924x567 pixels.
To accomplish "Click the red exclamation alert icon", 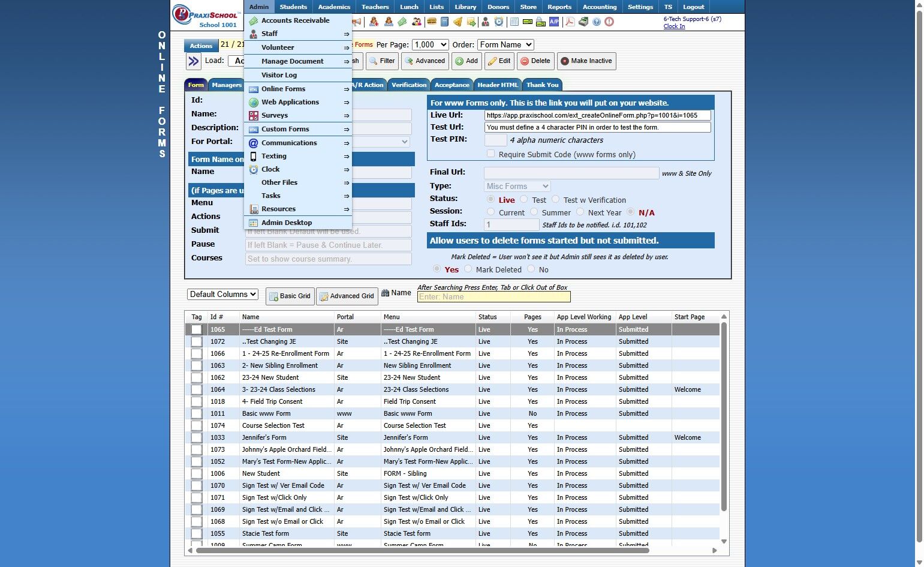I will (x=609, y=22).
